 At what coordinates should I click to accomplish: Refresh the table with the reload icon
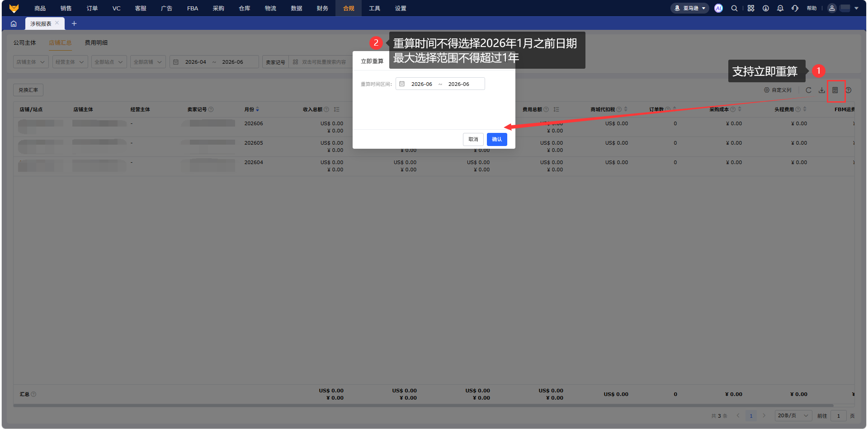[808, 90]
